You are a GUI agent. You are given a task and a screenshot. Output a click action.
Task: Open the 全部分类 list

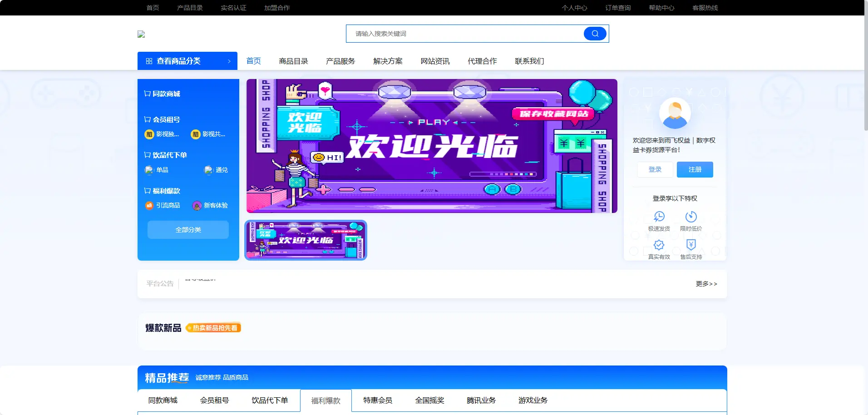[188, 230]
